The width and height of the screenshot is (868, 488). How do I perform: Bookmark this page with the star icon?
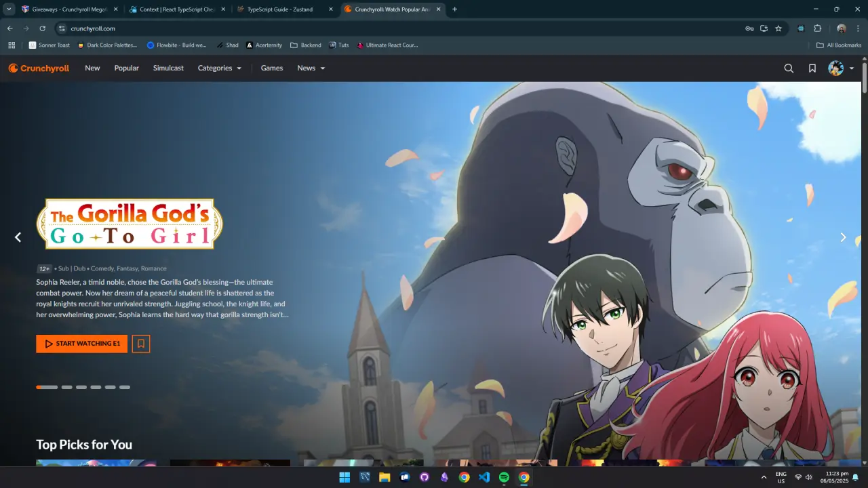tap(778, 28)
